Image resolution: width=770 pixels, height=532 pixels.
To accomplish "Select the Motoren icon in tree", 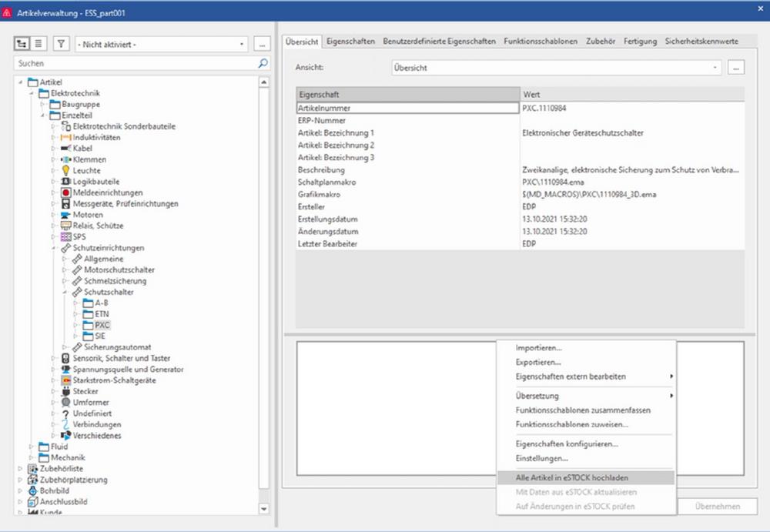I will coord(65,215).
